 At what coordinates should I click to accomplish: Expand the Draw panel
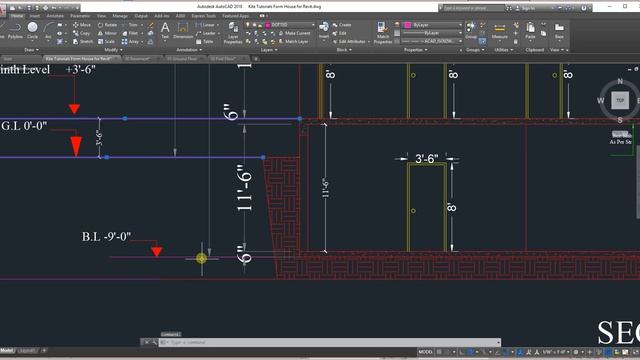31,50
